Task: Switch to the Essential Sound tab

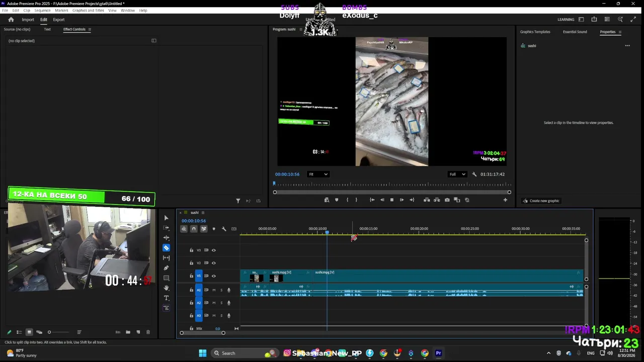Action: pyautogui.click(x=575, y=32)
